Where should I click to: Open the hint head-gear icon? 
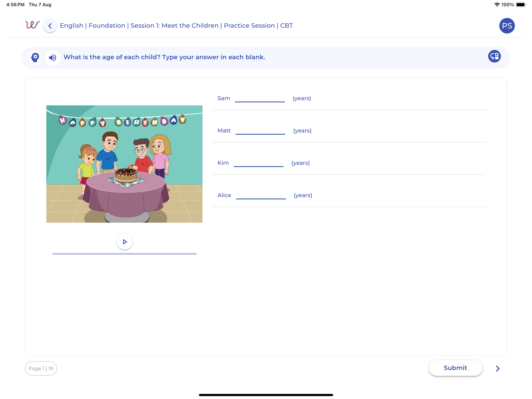click(x=35, y=57)
